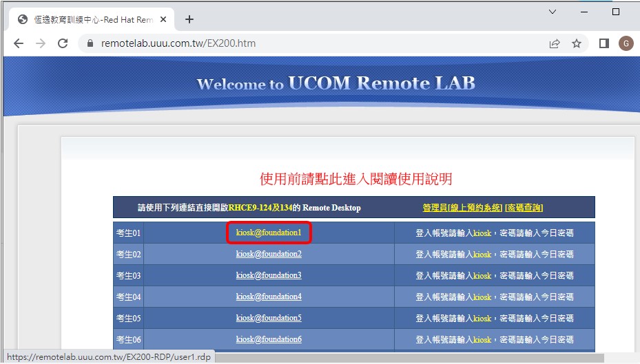The width and height of the screenshot is (640, 364).
Task: Open the tab search chevron
Action: click(x=553, y=12)
